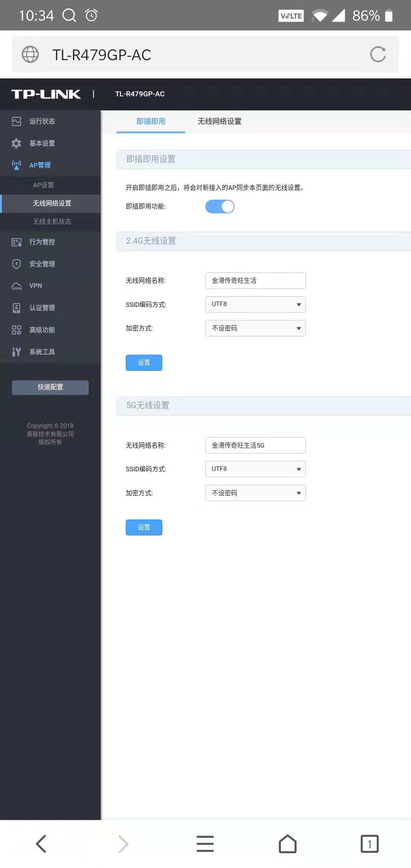Open the 行为管控 menu
Viewport: 411px width, 868px height.
click(50, 242)
